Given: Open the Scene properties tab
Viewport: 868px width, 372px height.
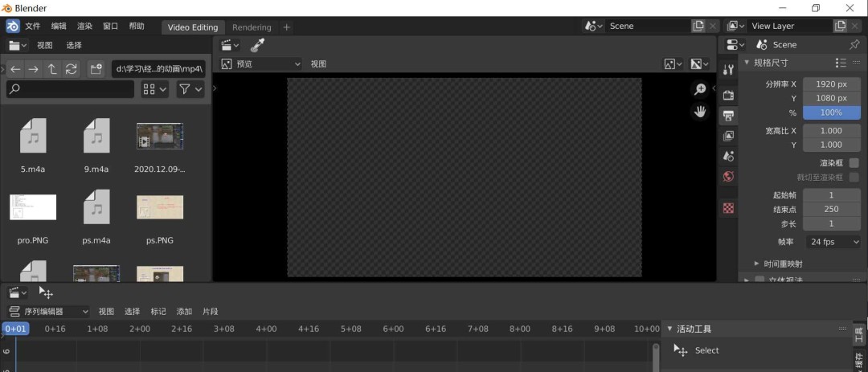Looking at the screenshot, I should point(728,156).
